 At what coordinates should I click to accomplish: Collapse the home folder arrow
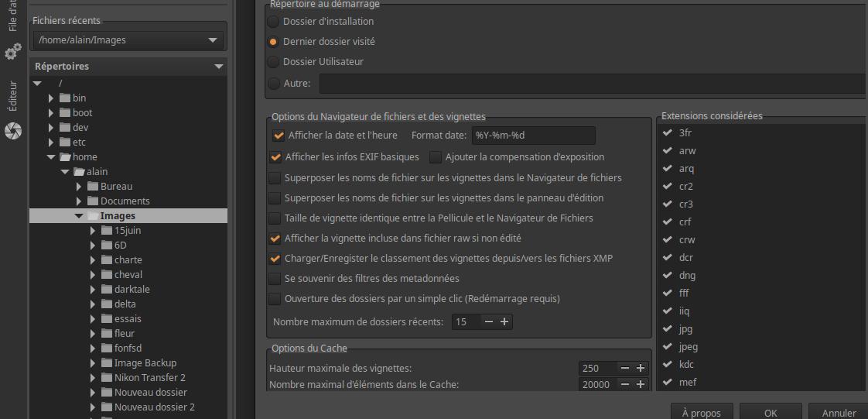pyautogui.click(x=51, y=157)
